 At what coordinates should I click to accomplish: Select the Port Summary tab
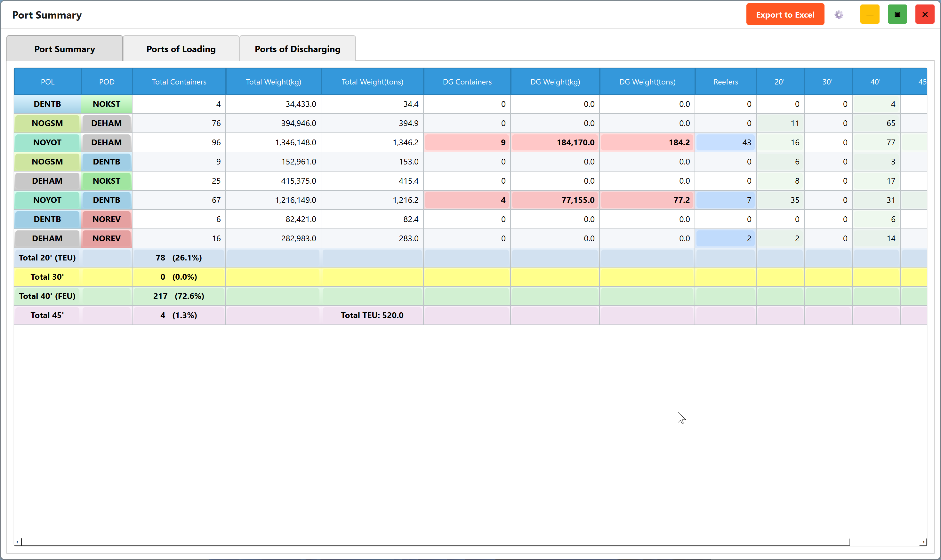pos(65,49)
